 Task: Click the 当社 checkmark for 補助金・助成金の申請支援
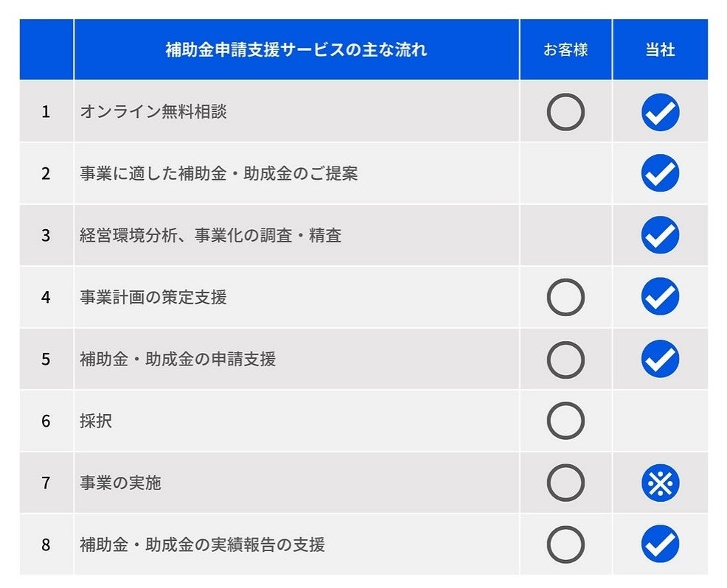(660, 359)
